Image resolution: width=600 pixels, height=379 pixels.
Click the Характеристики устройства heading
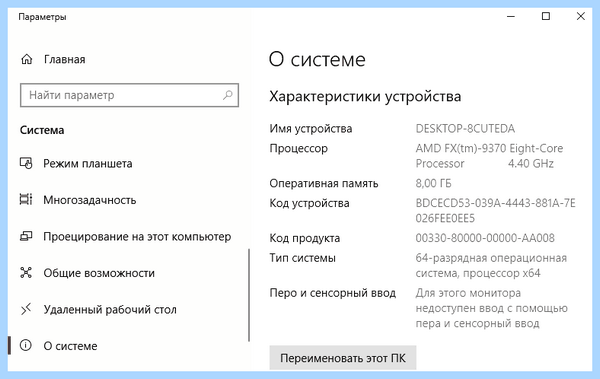coord(365,96)
